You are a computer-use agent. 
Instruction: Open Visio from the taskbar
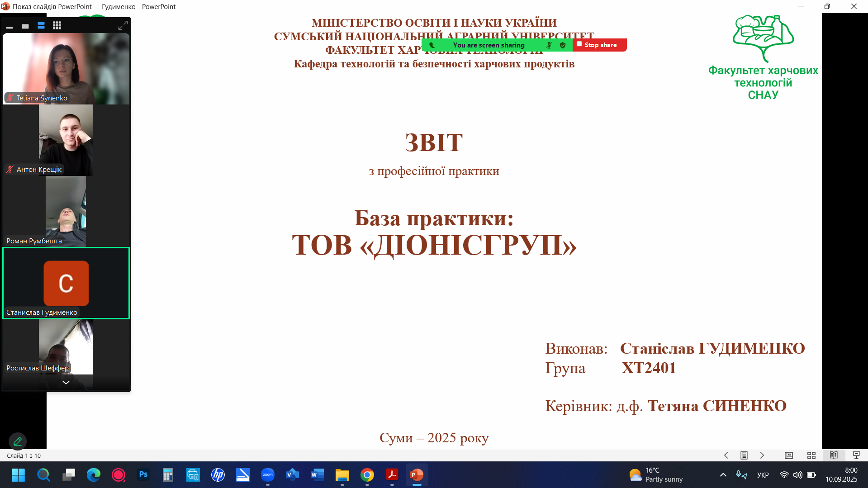click(293, 475)
